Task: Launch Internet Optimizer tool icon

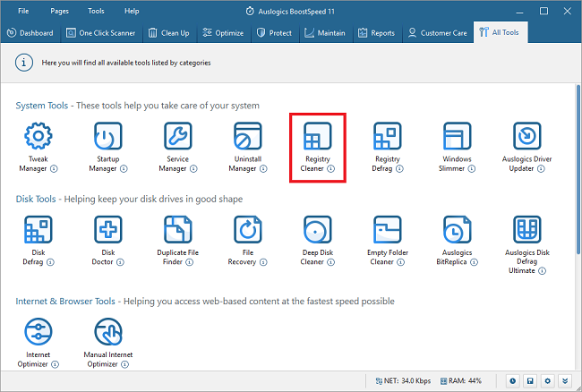Action: [39, 331]
